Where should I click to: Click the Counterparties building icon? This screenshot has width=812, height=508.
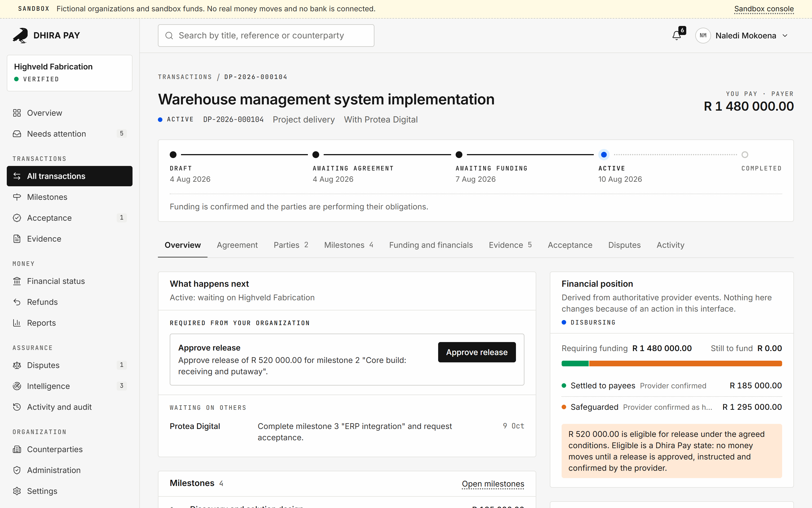pos(17,449)
